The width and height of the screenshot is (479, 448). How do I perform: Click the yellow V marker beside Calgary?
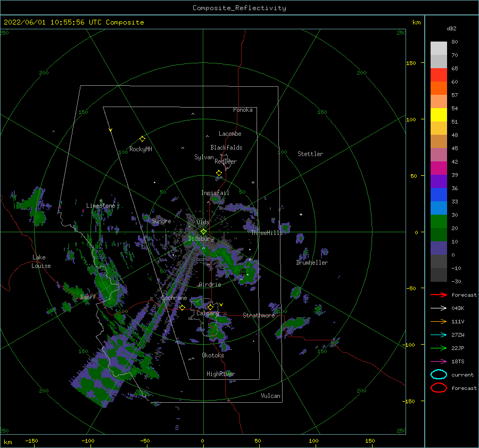pyautogui.click(x=221, y=305)
